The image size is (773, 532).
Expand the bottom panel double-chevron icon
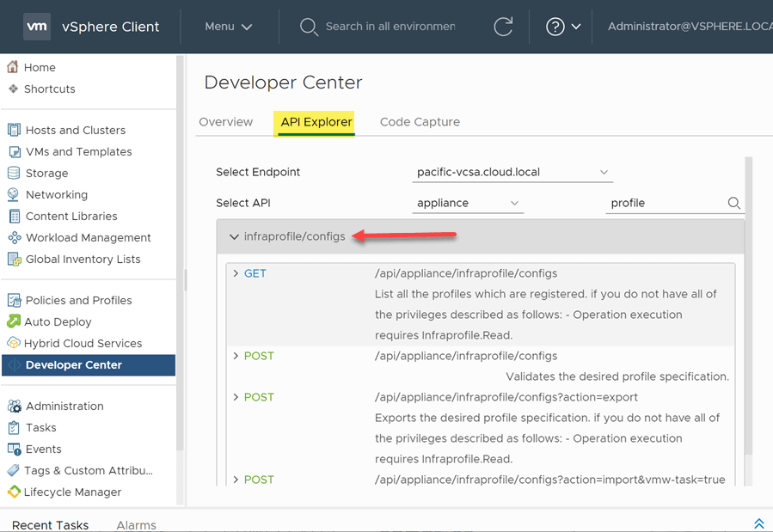pos(758,523)
